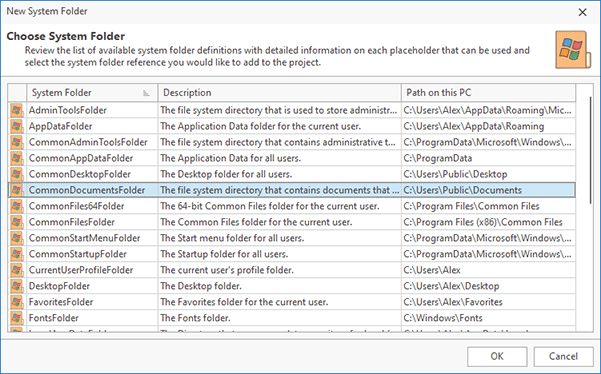Click description 'The Fonts folder.'
601x374 pixels.
pos(195,318)
